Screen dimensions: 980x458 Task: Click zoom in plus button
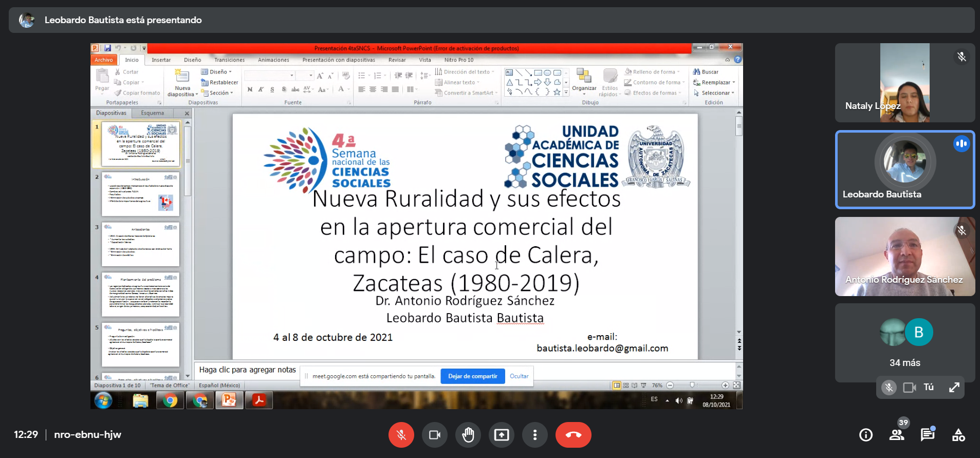pyautogui.click(x=725, y=385)
